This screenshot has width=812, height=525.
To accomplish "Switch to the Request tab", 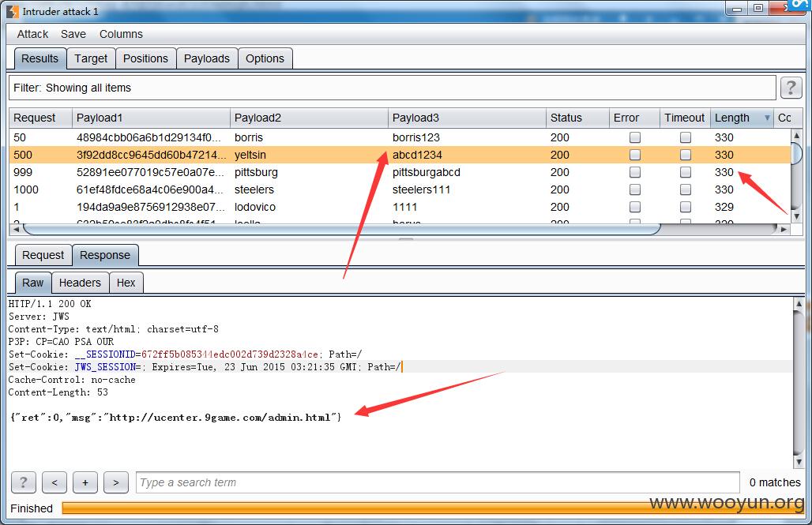I will 43,255.
